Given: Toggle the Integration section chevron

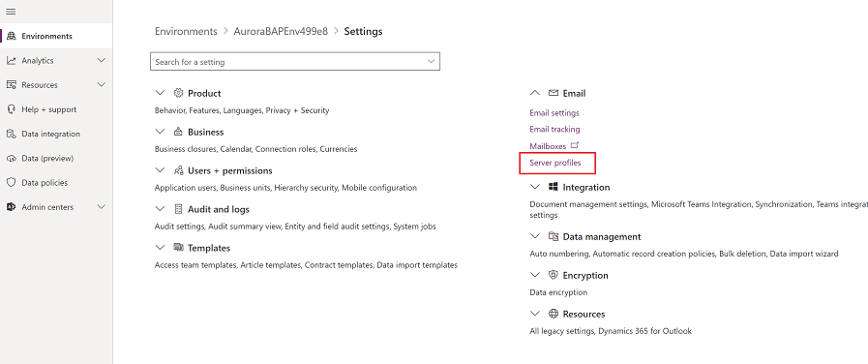Looking at the screenshot, I should click(535, 187).
